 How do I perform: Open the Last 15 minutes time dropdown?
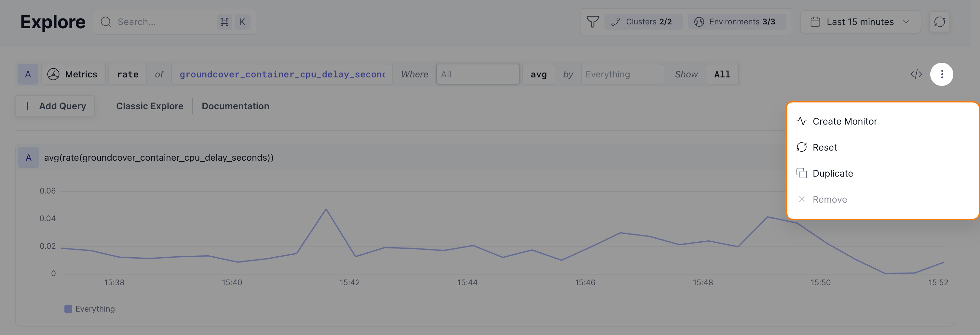tap(860, 22)
